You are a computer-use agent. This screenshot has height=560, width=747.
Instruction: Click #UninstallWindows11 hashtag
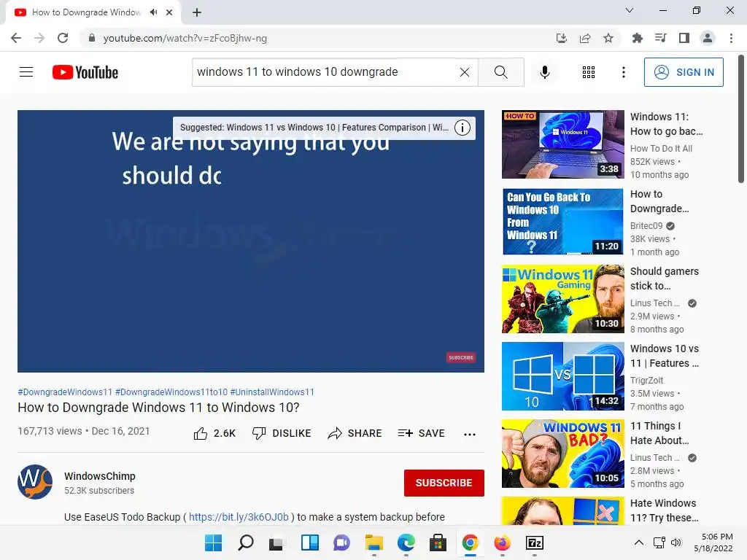pos(272,392)
